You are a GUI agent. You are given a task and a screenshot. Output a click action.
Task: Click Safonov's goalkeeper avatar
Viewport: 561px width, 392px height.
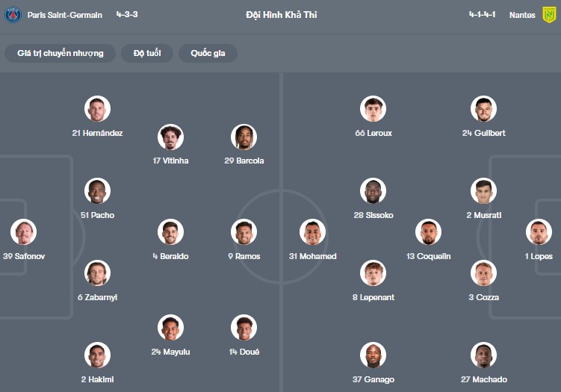click(23, 232)
